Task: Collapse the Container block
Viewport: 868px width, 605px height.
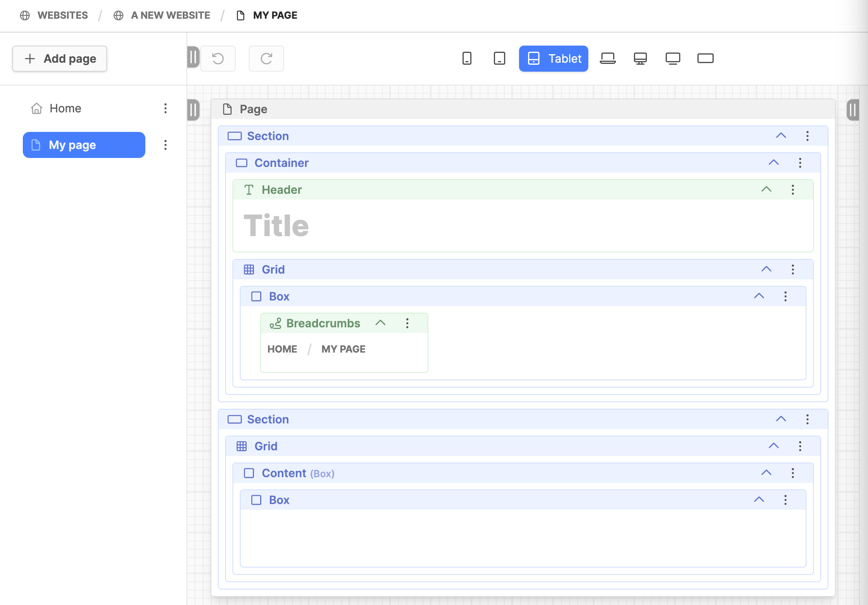Action: point(774,162)
